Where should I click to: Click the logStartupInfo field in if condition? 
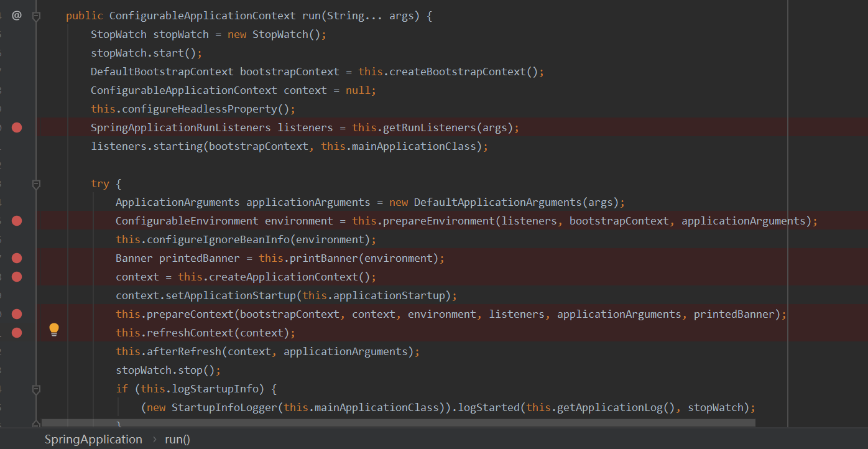(215, 389)
